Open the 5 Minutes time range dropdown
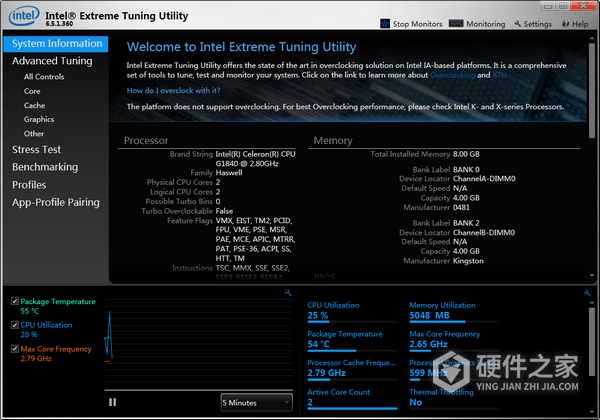 point(257,402)
